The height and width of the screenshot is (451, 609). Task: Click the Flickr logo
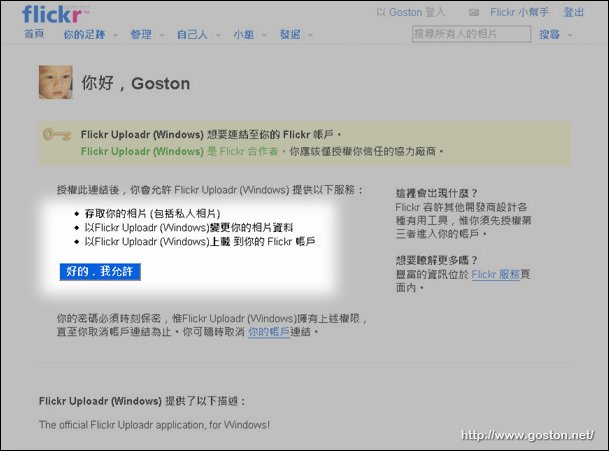click(x=56, y=14)
